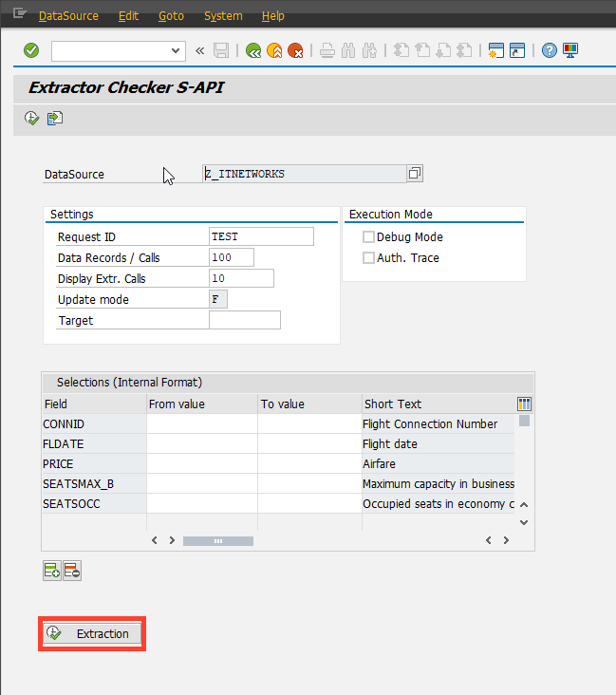Image resolution: width=616 pixels, height=695 pixels.
Task: Click the Delete Row icon below the table
Action: [72, 571]
